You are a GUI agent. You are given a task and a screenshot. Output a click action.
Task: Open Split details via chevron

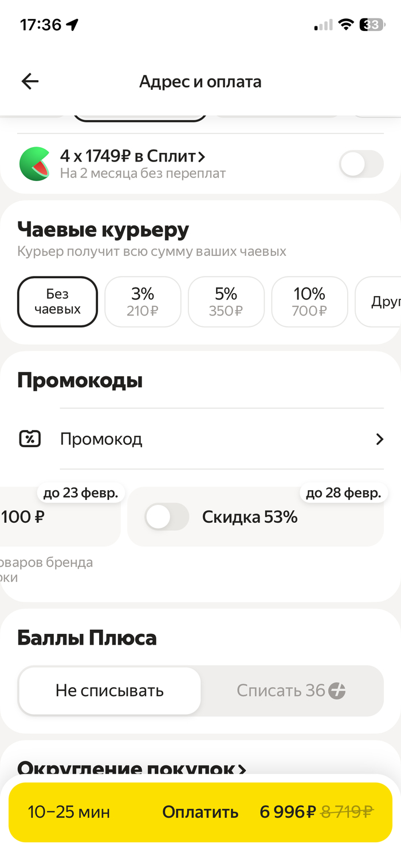[x=201, y=156]
